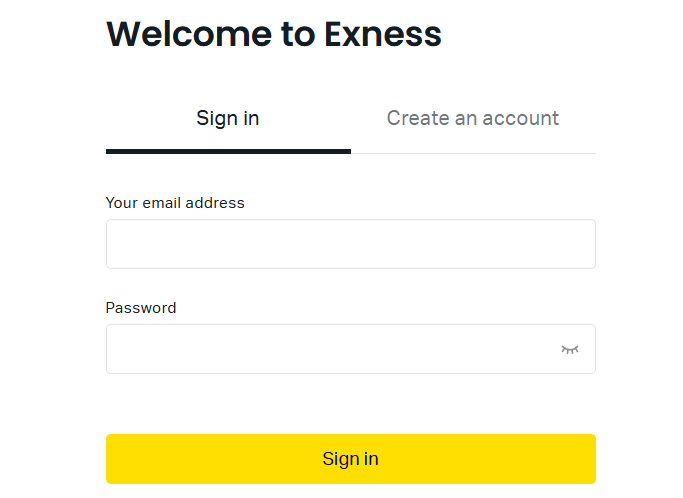This screenshot has width=683, height=498.
Task: Click the black underline below Sign in tab
Action: tap(228, 151)
